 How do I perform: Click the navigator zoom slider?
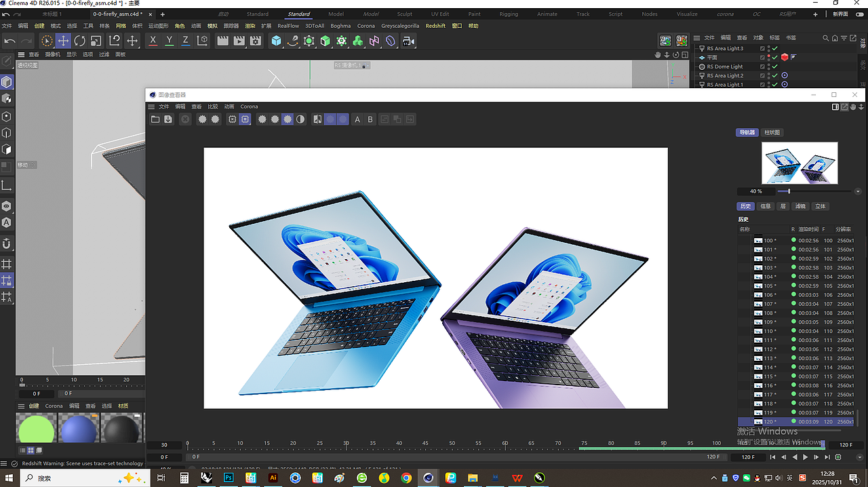(x=816, y=191)
